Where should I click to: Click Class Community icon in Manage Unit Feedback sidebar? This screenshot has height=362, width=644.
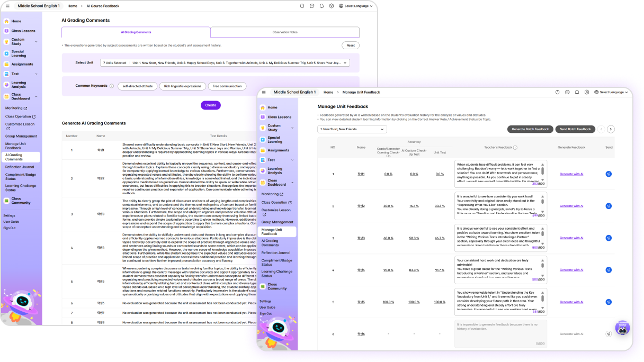coord(263,286)
